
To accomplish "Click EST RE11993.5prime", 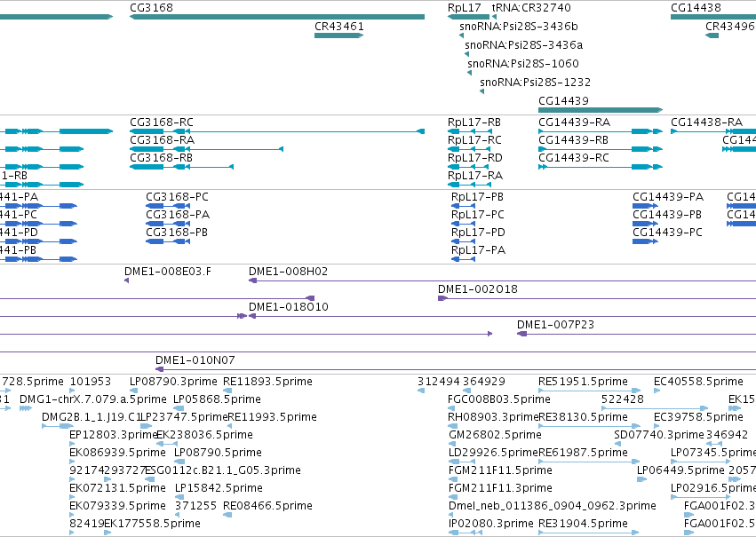I will coord(229,426).
